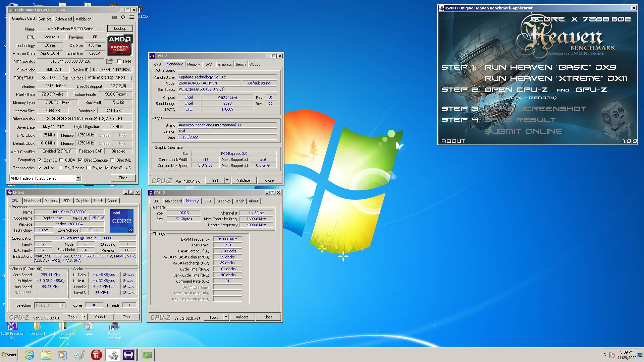The height and width of the screenshot is (362, 644).
Task: Toggle CUDA checkbox
Action: 61,160
